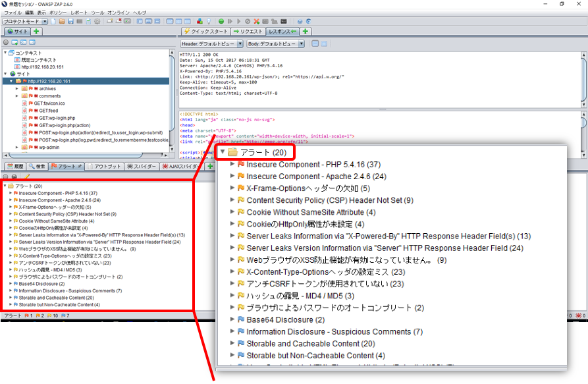
Task: Toggle the scope-only circle in Alerts toolbar
Action: pos(6,177)
